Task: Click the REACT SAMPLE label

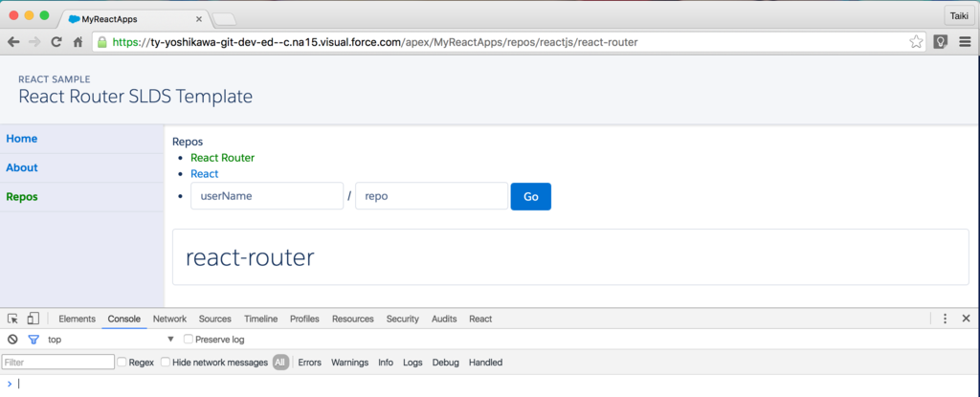Action: (x=55, y=79)
